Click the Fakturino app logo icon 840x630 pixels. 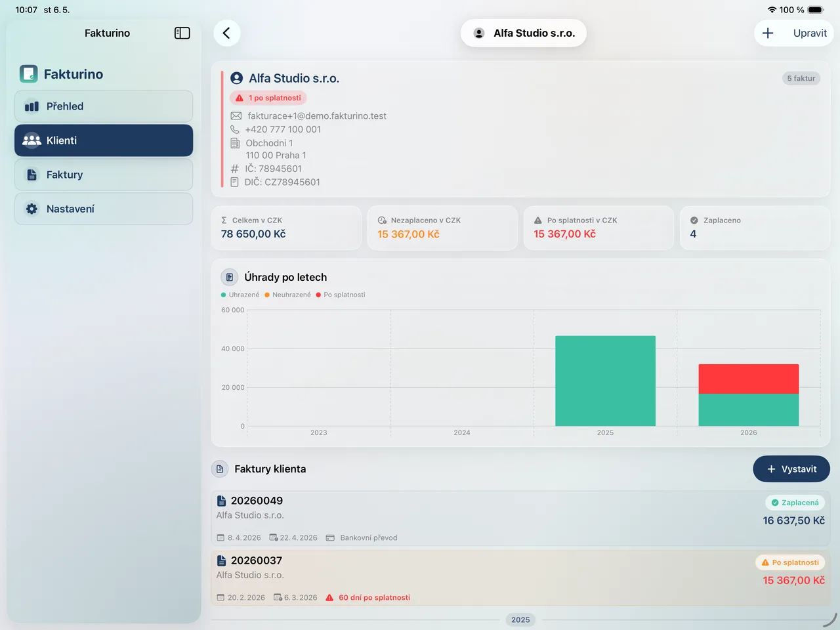point(28,74)
